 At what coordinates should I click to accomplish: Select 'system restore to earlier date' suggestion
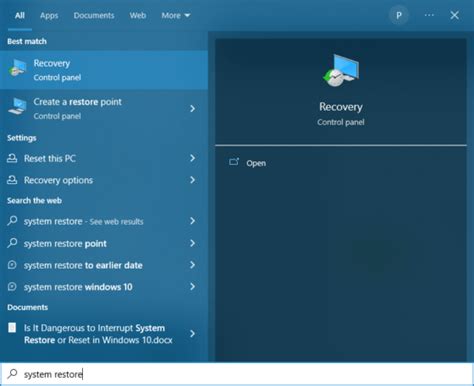click(104, 265)
